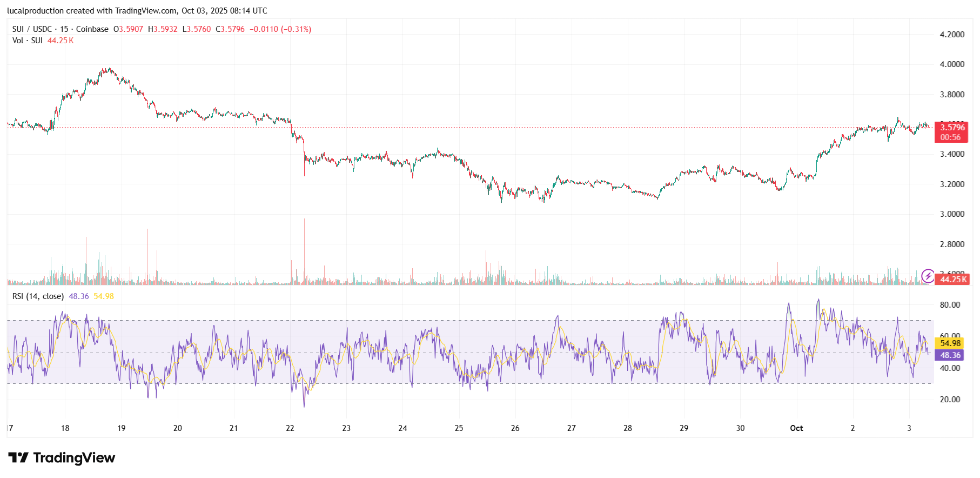
Task: Click date 18 on the time axis
Action: [x=65, y=428]
